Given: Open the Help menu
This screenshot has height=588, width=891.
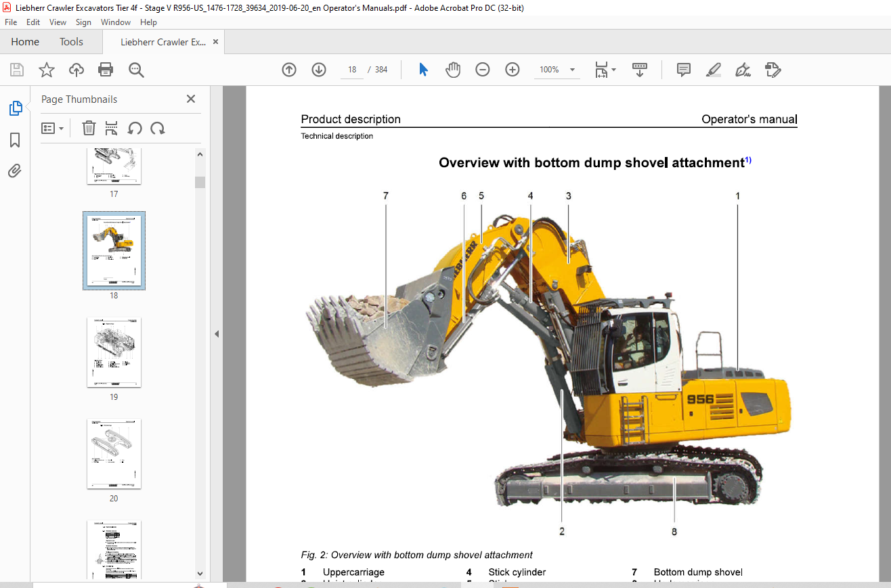Looking at the screenshot, I should pyautogui.click(x=148, y=22).
